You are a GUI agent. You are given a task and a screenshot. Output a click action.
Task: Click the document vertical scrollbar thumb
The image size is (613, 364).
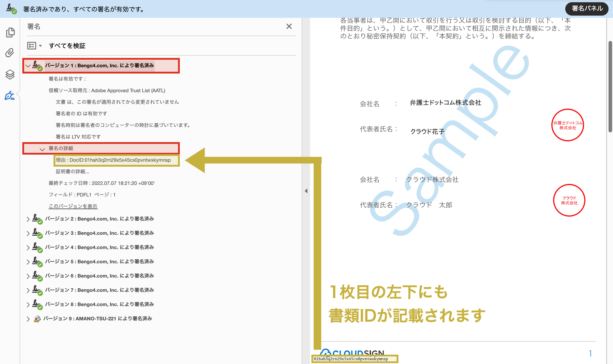610,87
